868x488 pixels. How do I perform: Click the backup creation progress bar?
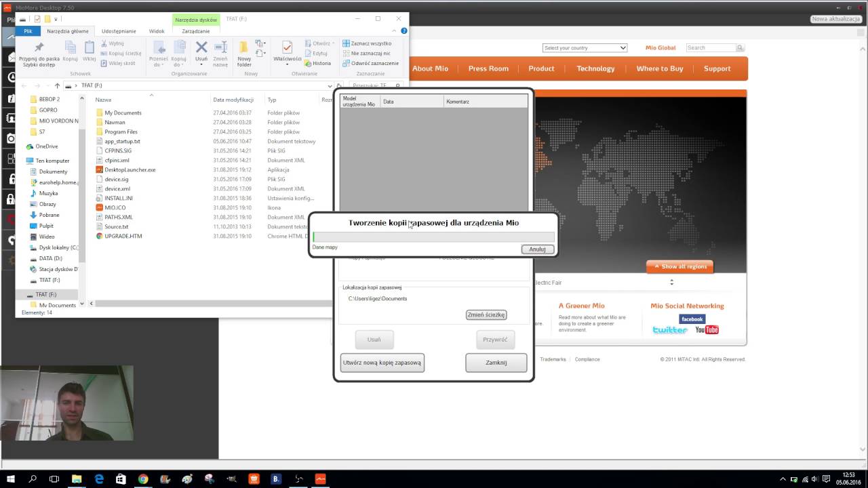coord(433,237)
